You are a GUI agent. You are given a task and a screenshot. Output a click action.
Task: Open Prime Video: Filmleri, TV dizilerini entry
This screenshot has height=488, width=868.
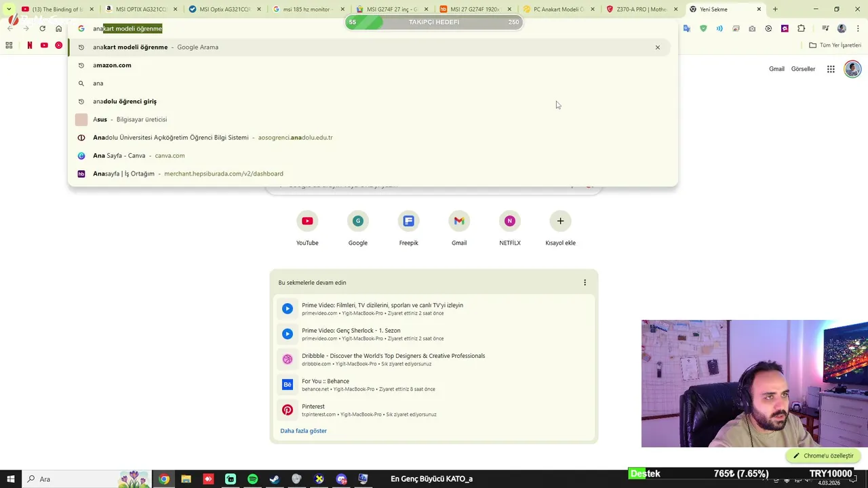434,309
